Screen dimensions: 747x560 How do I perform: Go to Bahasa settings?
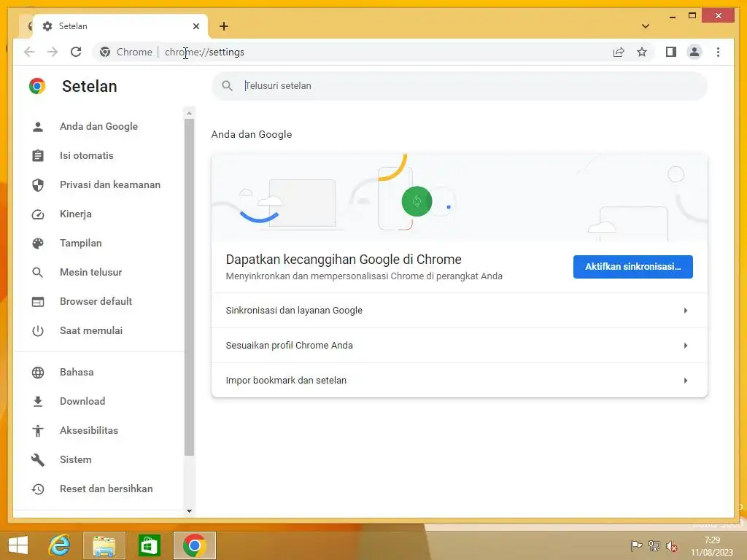coord(77,373)
